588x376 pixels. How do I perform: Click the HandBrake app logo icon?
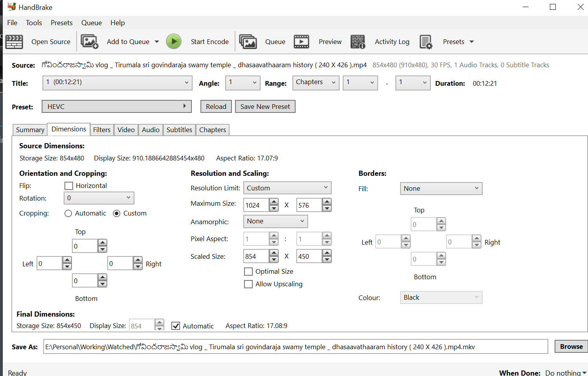click(11, 7)
